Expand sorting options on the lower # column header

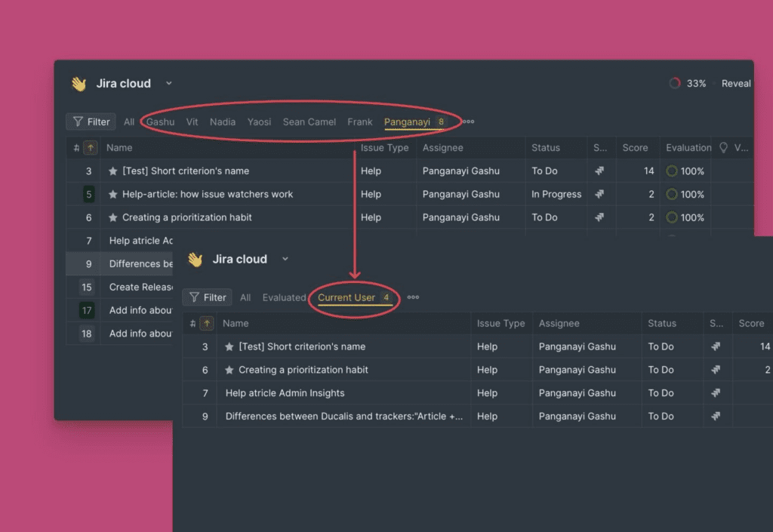[x=208, y=323]
